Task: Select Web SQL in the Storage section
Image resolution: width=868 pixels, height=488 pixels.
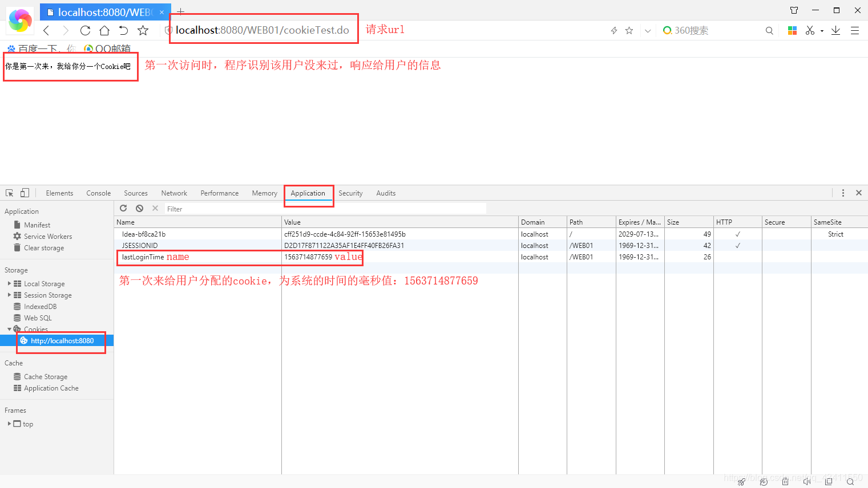Action: coord(38,318)
